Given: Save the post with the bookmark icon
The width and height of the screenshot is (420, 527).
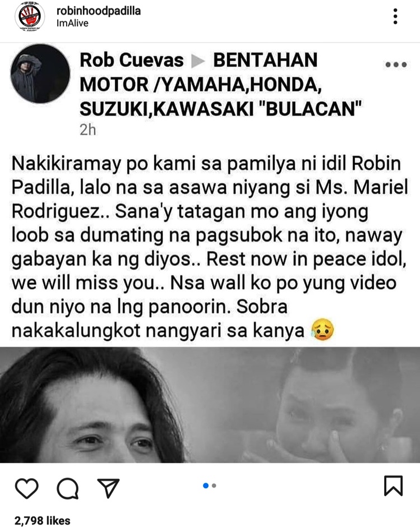Looking at the screenshot, I should pos(393,486).
